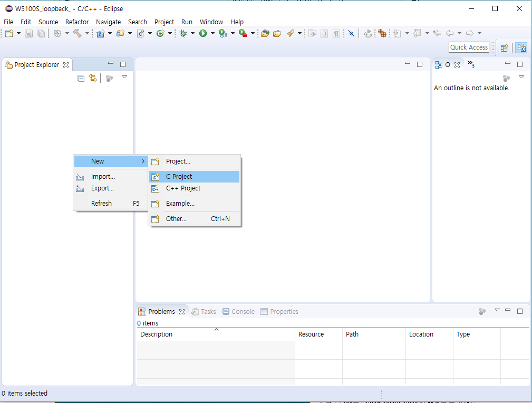532x403 pixels.
Task: Click the Open Task folder icon
Action: tap(277, 33)
